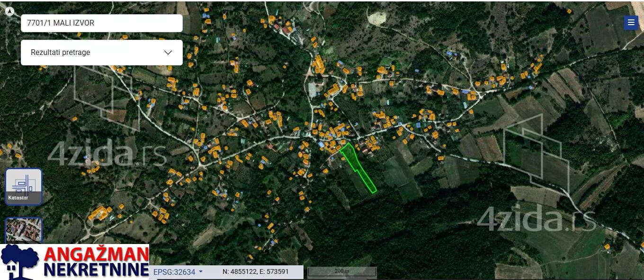This screenshot has height=280, width=644.
Task: Click the red 'ANGAŽMAN' logo text
Action: coord(96,254)
